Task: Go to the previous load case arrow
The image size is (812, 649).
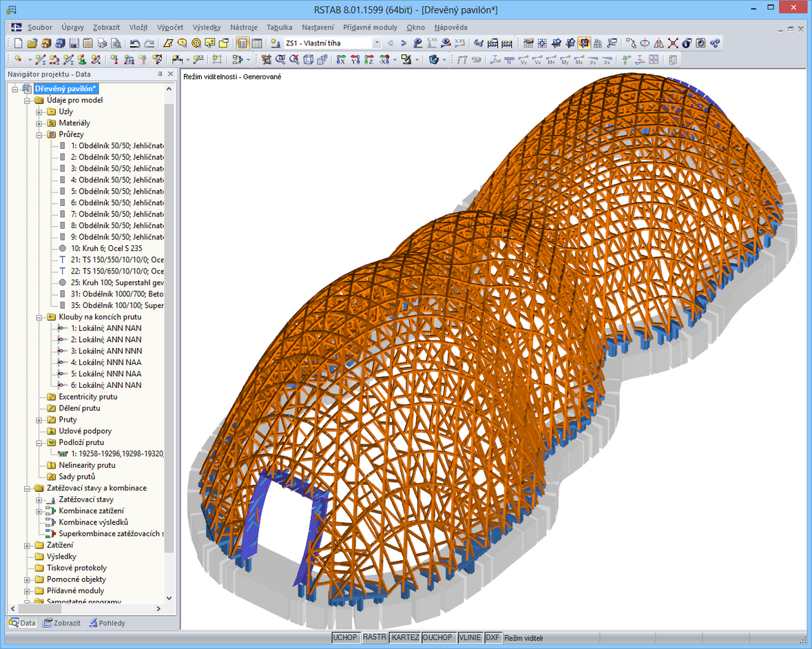Action: pos(390,43)
